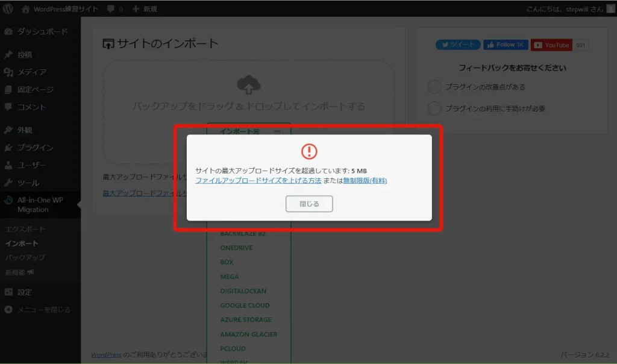Select radio プラグインの改善点がある
617x364 pixels.
pos(434,87)
